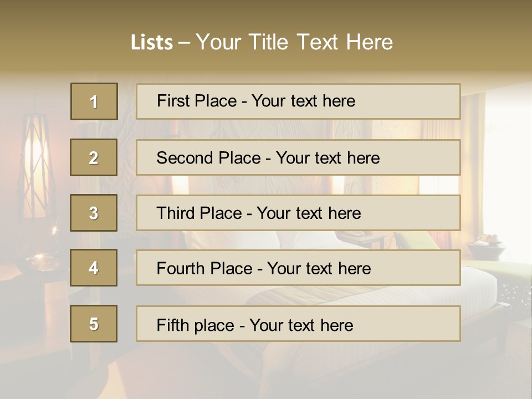Click the number 3 box
Viewport: 532px width, 399px height.
pos(94,213)
